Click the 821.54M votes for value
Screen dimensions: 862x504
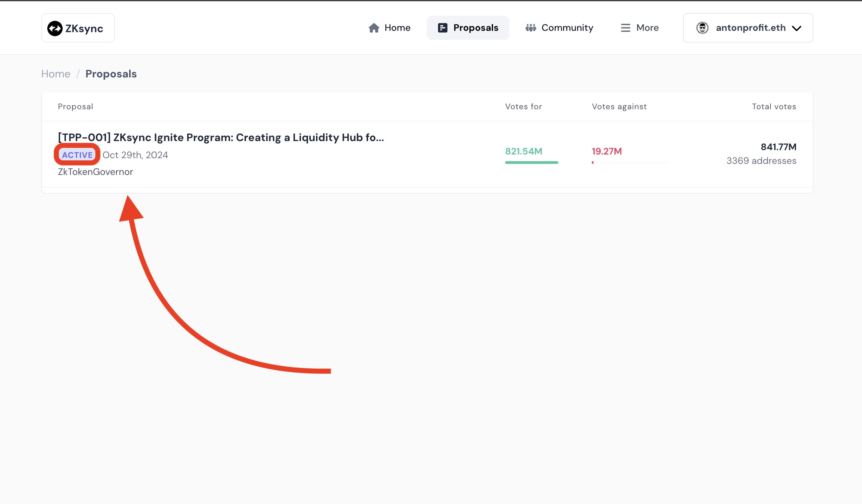click(524, 151)
